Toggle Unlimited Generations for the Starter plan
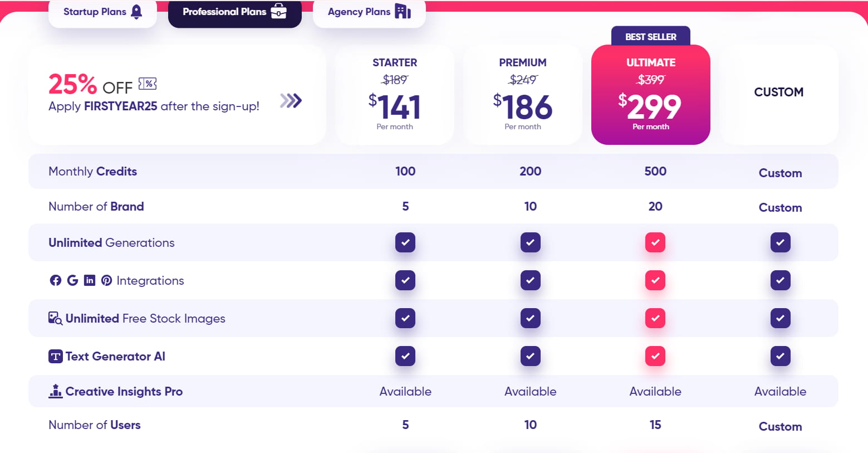 click(405, 242)
